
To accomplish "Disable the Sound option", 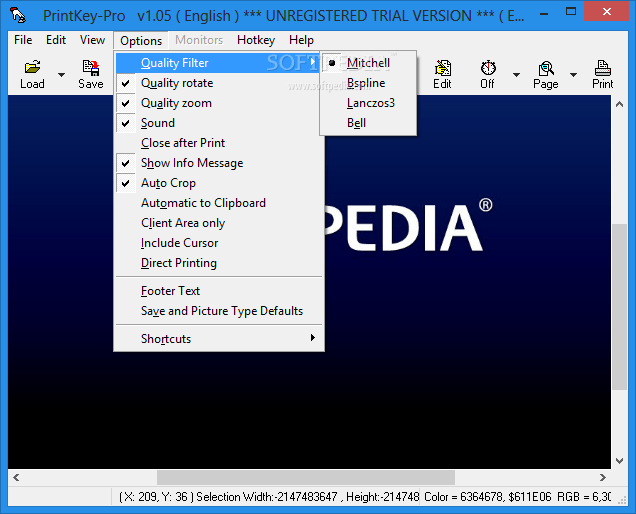I will click(219, 123).
